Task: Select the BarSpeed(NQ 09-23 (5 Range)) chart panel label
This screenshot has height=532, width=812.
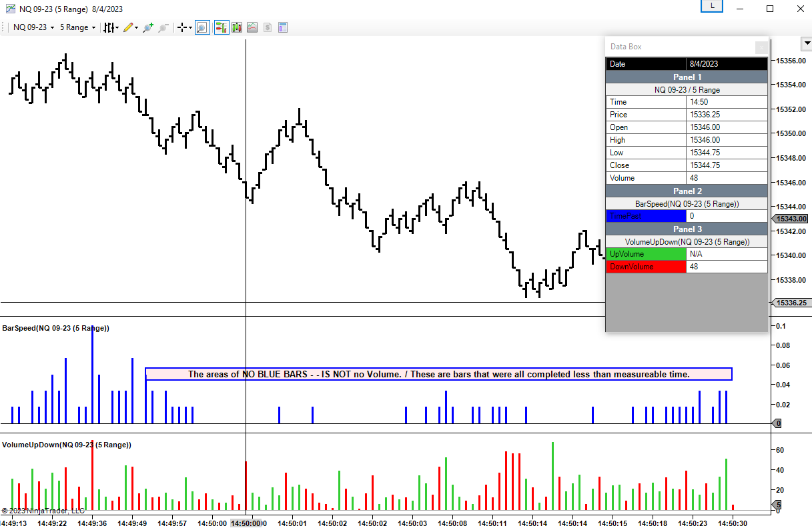Action: [x=56, y=328]
